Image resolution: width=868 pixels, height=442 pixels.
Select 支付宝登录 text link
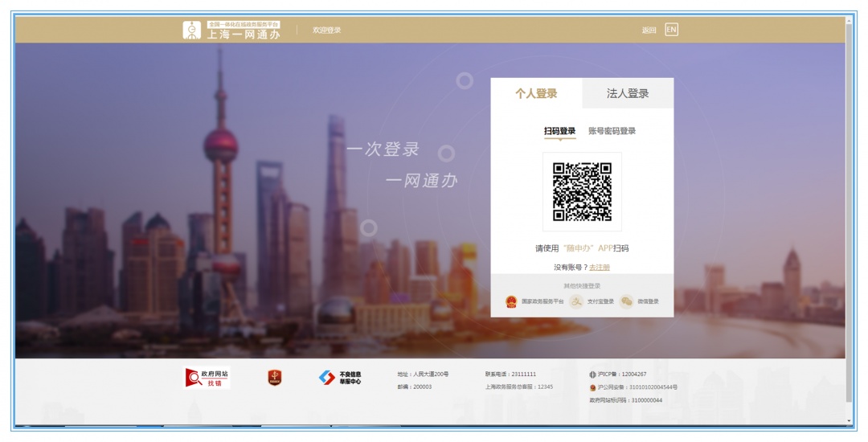[600, 301]
